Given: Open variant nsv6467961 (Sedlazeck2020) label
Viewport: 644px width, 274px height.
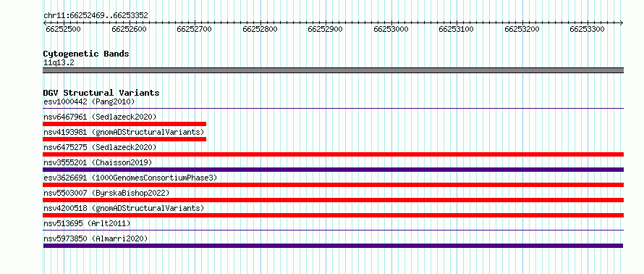Looking at the screenshot, I should tap(100, 117).
